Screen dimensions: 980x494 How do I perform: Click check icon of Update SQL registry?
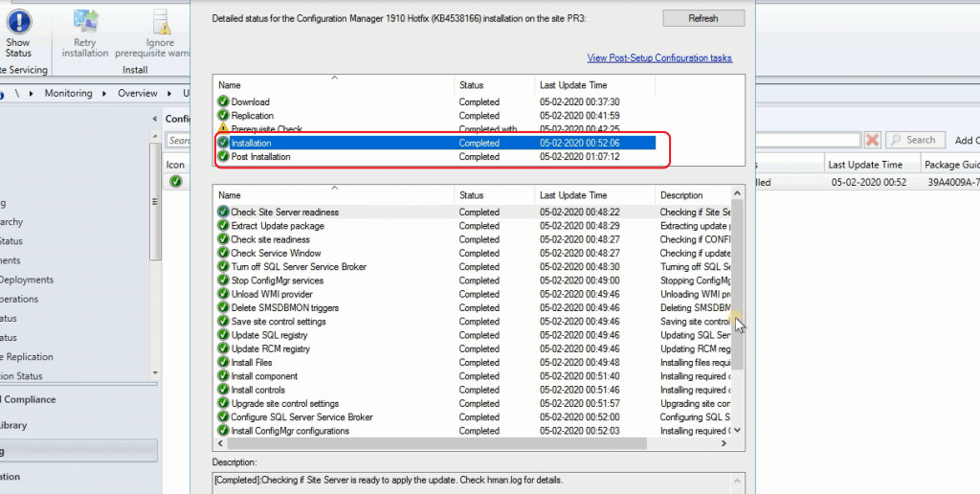point(223,335)
